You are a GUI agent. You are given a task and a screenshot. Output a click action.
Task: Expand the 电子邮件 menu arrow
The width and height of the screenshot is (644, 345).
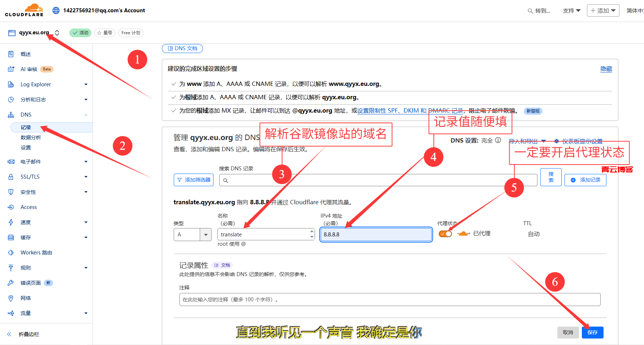(86, 162)
